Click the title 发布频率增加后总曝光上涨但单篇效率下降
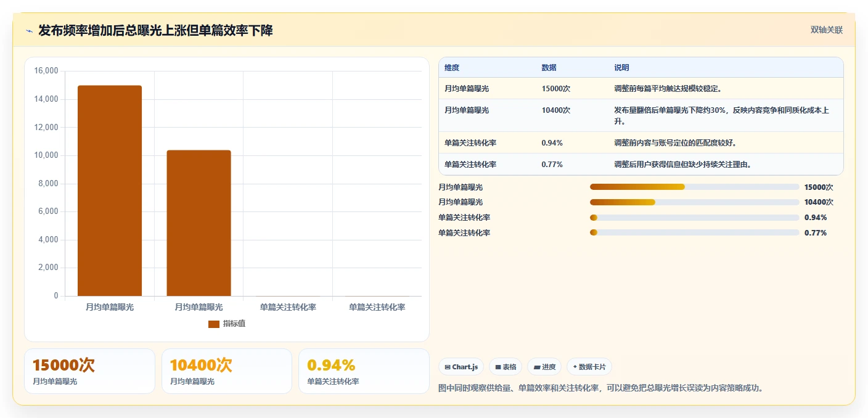 point(155,31)
